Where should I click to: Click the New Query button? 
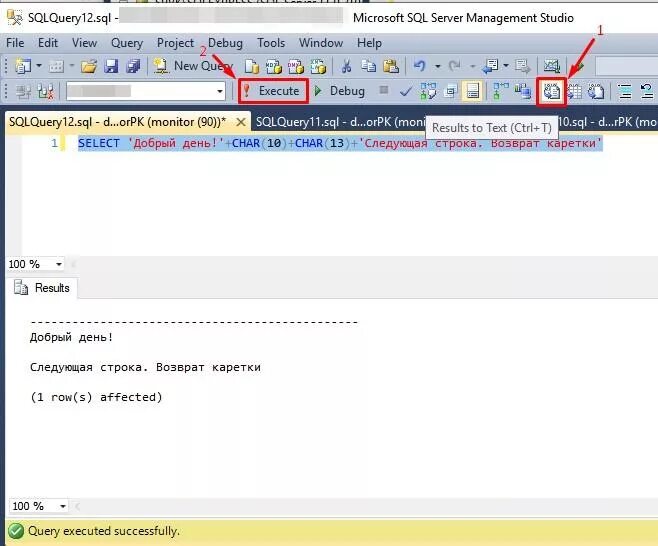(193, 66)
